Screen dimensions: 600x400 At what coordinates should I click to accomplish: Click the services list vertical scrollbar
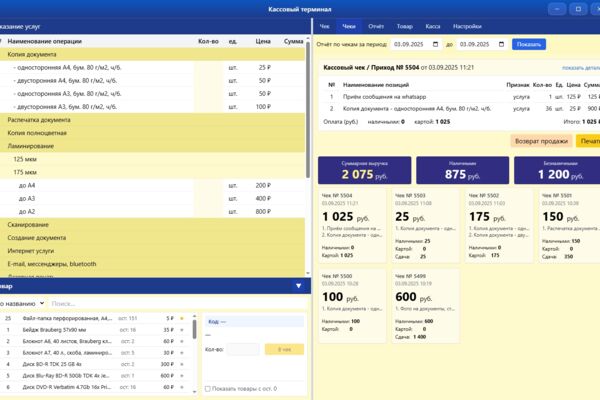click(308, 110)
